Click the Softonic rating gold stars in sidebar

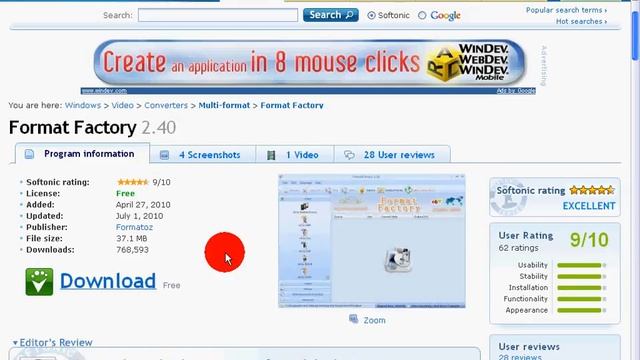[592, 190]
